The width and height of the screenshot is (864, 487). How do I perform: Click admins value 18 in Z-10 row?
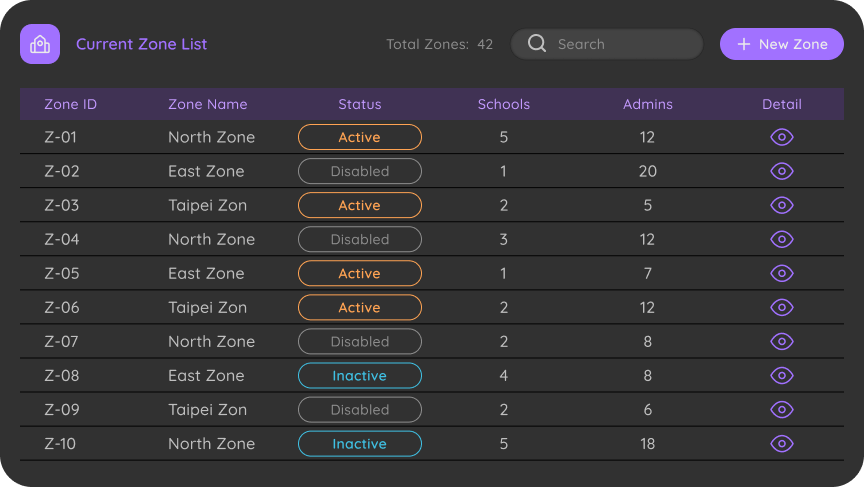(x=647, y=443)
